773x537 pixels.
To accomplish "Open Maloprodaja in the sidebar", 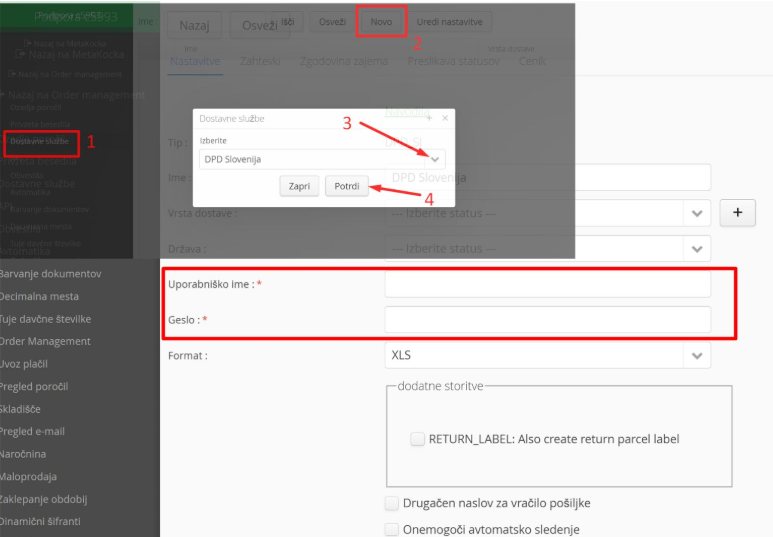I will click(x=28, y=476).
